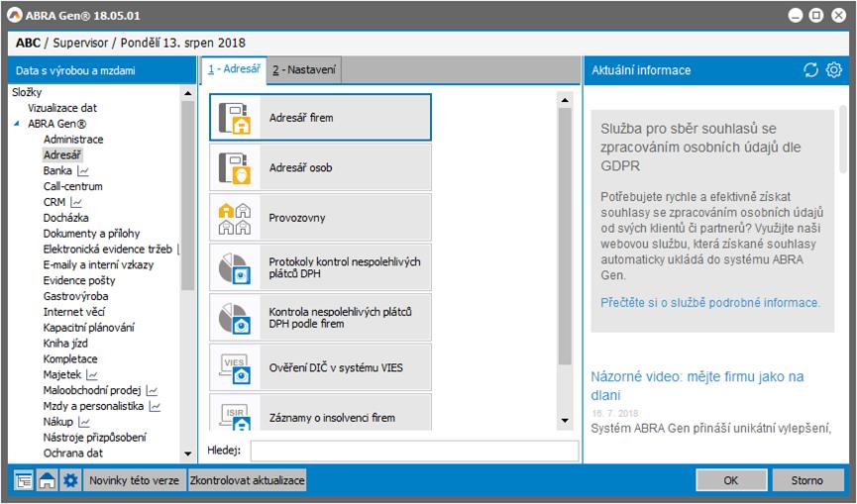Select Nákup tree item
The height and width of the screenshot is (504, 857).
click(x=57, y=422)
